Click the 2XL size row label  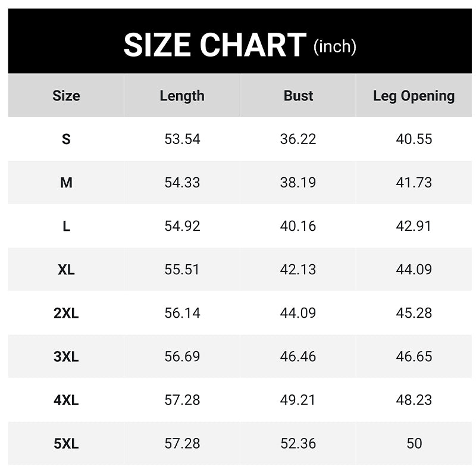coord(66,313)
